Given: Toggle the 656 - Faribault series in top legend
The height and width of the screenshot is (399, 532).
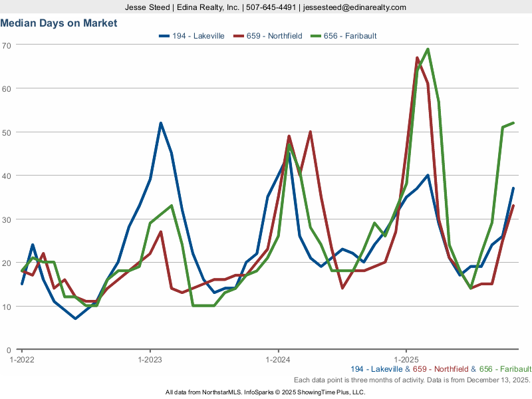Looking at the screenshot, I should click(350, 36).
